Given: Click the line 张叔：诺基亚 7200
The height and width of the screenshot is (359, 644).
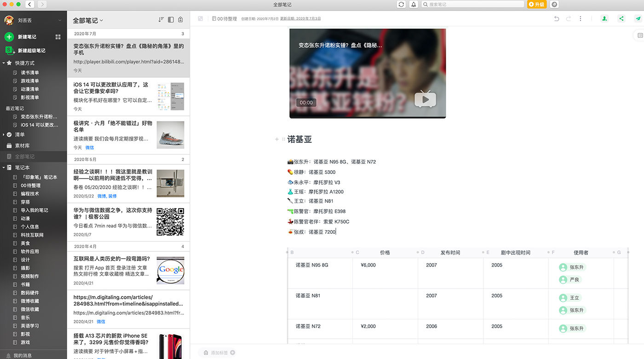Looking at the screenshot, I should pyautogui.click(x=311, y=232).
